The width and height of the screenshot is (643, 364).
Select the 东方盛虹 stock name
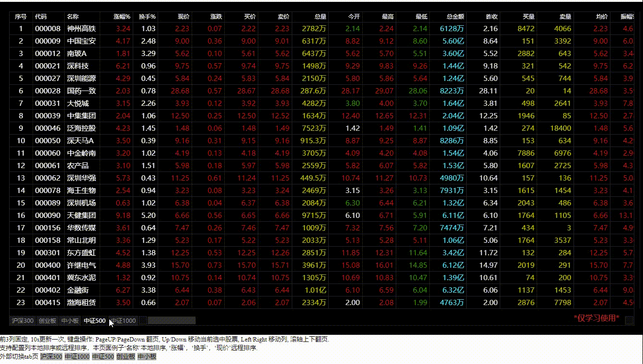click(81, 253)
